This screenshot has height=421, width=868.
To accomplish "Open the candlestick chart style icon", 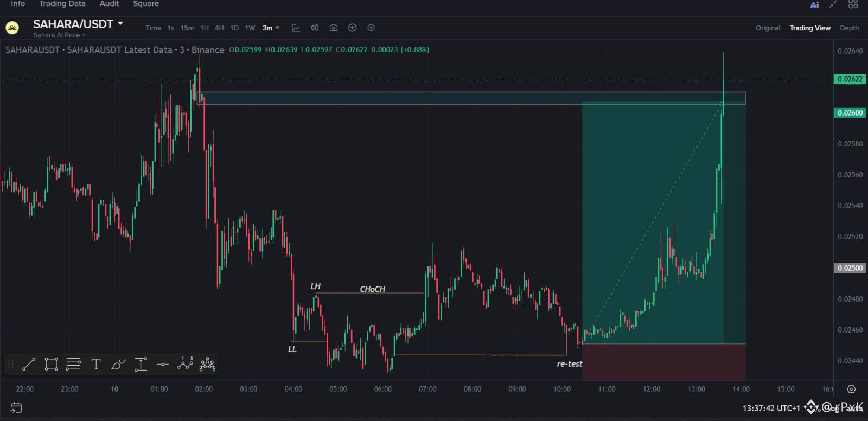I will pyautogui.click(x=315, y=28).
